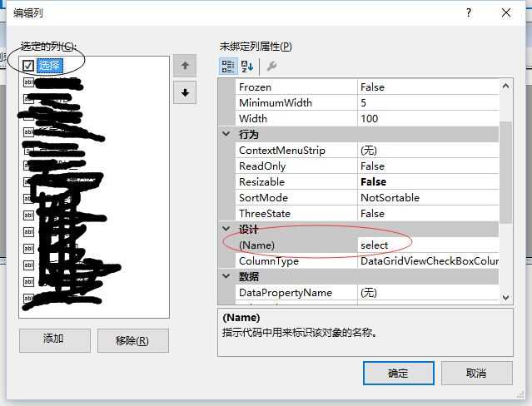Open property pages wrench icon
532x406 pixels.
tap(271, 66)
